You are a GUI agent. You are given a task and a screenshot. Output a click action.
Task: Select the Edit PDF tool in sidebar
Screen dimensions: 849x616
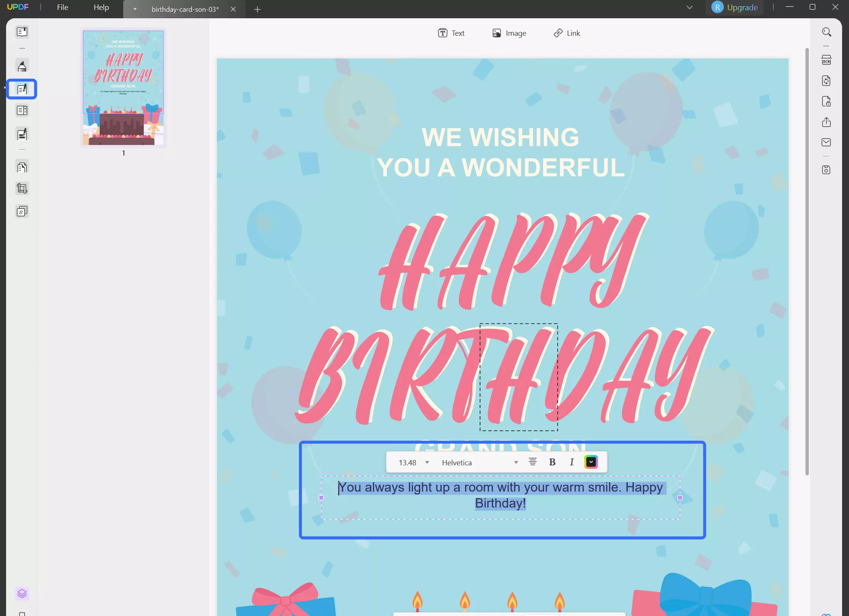tap(22, 89)
